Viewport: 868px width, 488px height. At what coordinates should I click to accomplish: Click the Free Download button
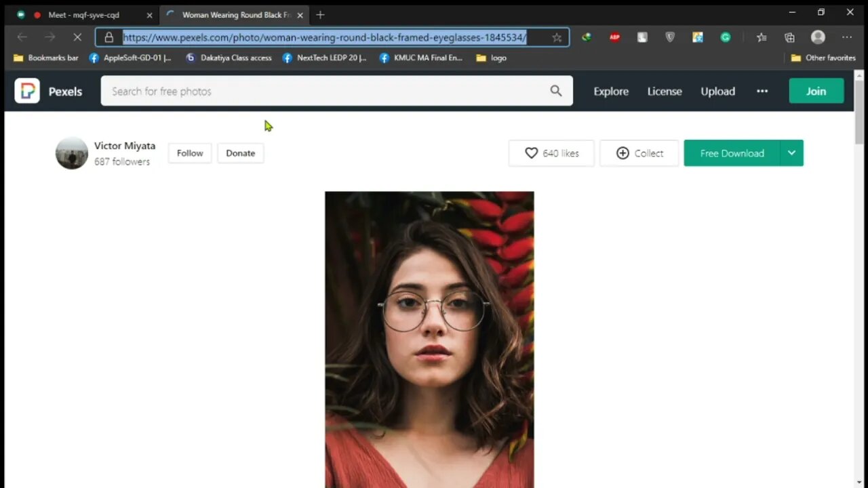[x=732, y=153]
